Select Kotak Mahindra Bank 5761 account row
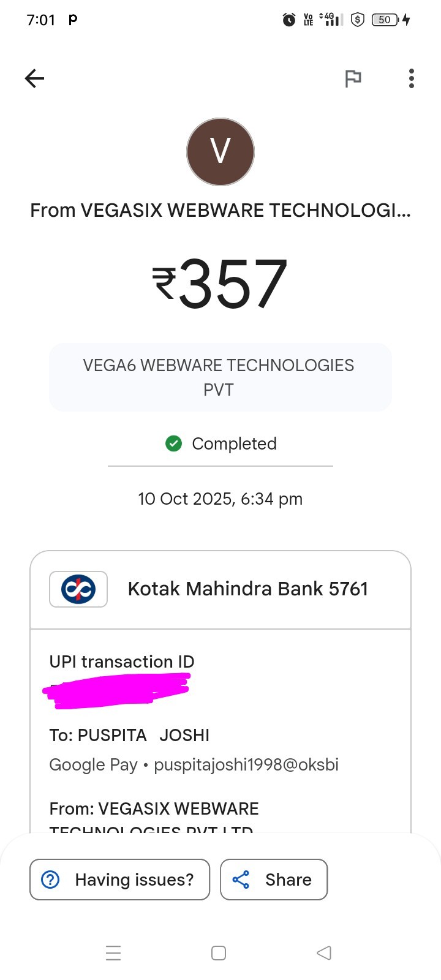 [x=247, y=589]
